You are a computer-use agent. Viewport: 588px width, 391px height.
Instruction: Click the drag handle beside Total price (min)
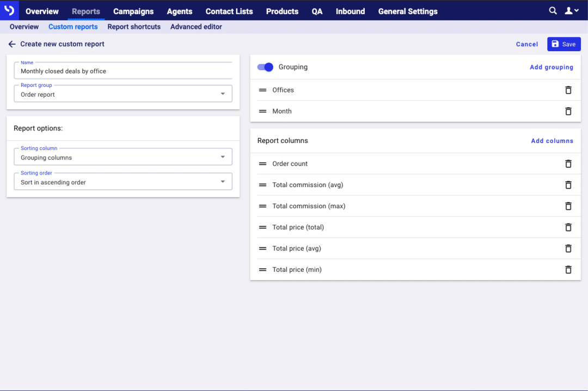click(262, 269)
